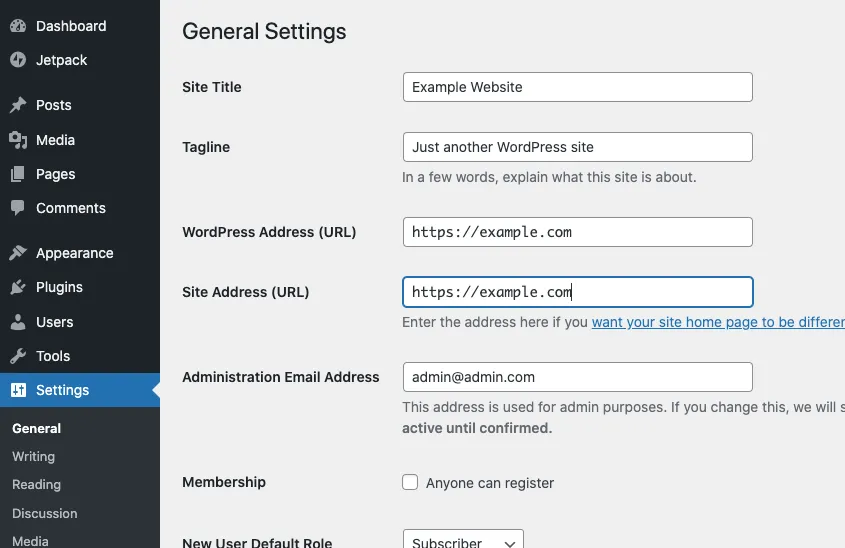Select the highlighted Settings menu item
This screenshot has height=548, width=845.
tap(80, 390)
